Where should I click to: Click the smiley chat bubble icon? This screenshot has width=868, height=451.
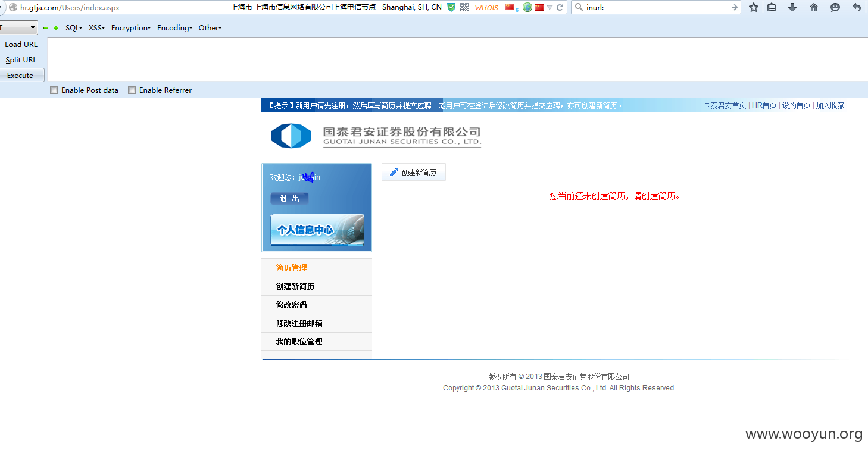835,7
